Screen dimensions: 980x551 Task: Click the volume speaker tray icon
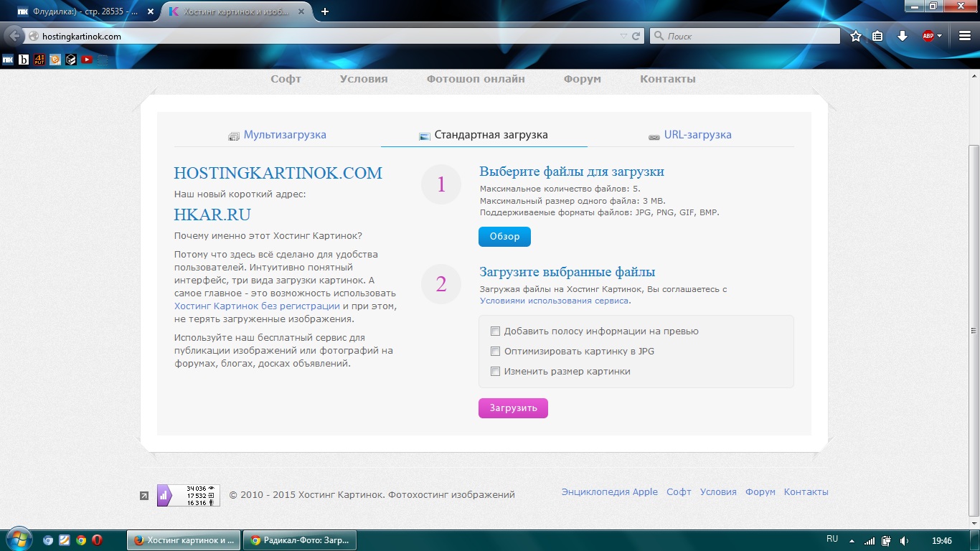905,540
